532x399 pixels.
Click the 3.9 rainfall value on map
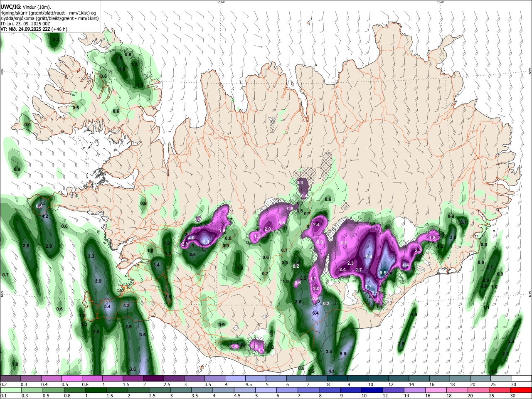98,281
